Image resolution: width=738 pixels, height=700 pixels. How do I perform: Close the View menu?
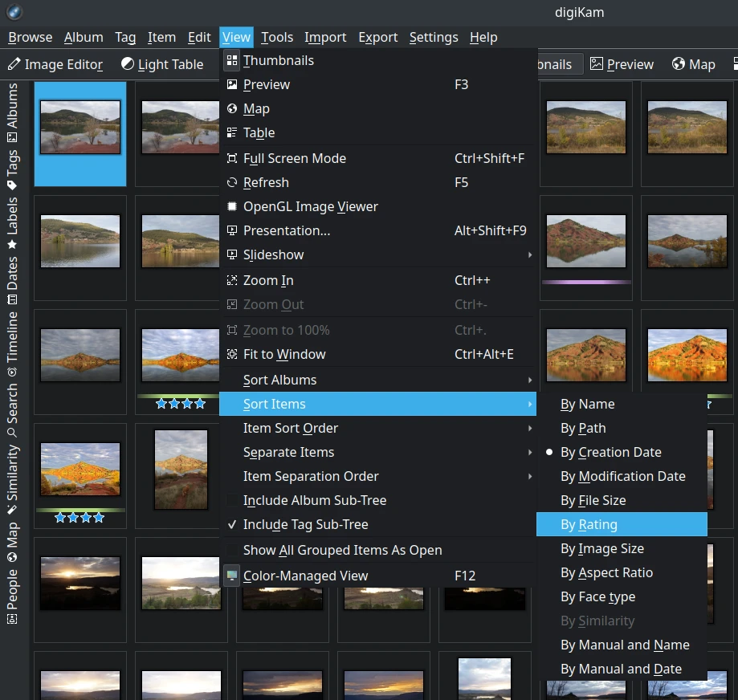coord(236,37)
